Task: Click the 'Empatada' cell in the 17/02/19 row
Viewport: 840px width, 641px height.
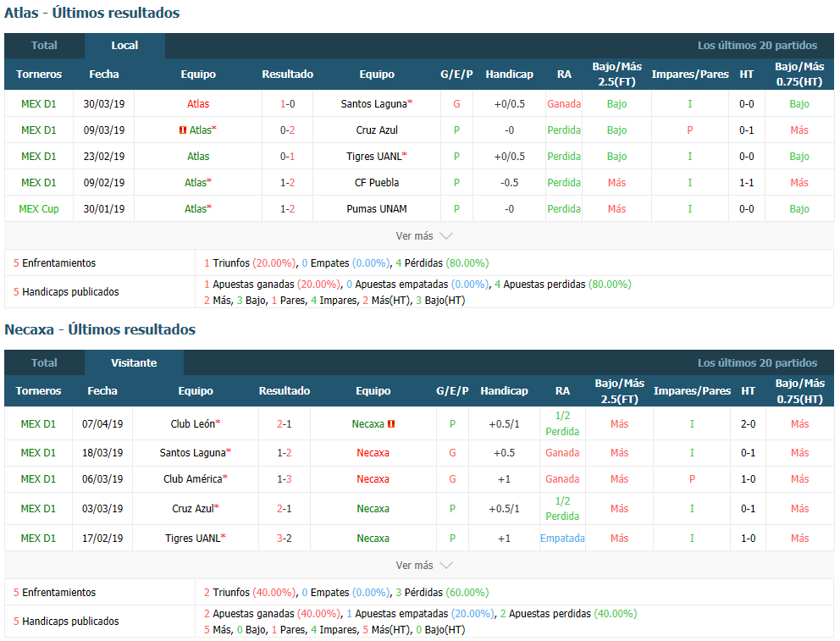Action: [x=562, y=539]
